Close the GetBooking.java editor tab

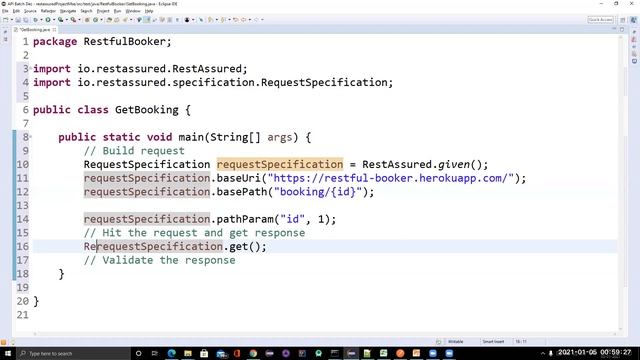pos(54,29)
